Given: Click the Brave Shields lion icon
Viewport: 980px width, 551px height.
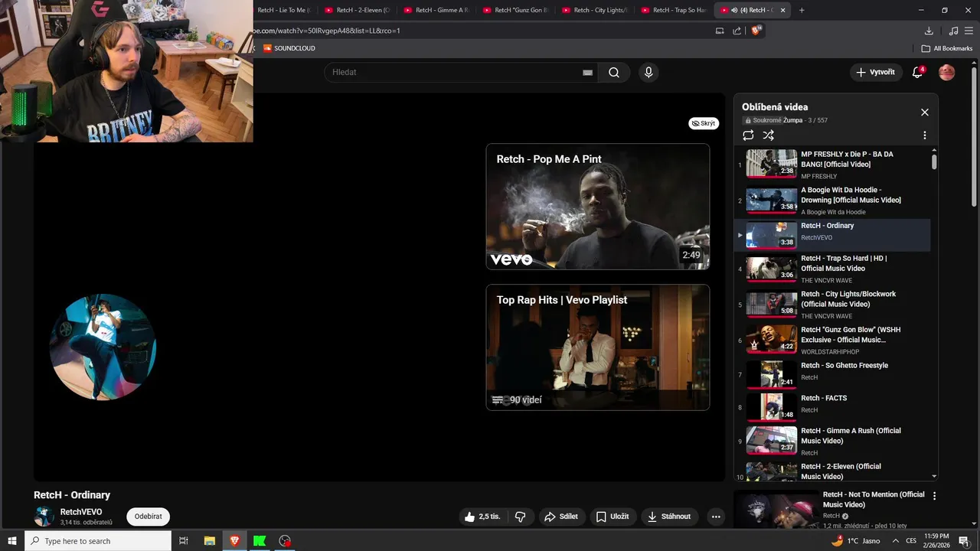Looking at the screenshot, I should [756, 31].
